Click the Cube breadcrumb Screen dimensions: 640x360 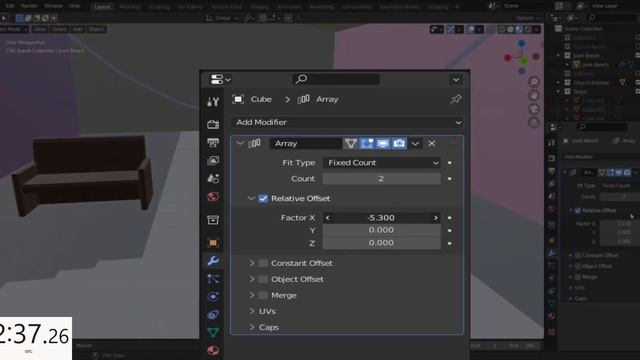[261, 99]
